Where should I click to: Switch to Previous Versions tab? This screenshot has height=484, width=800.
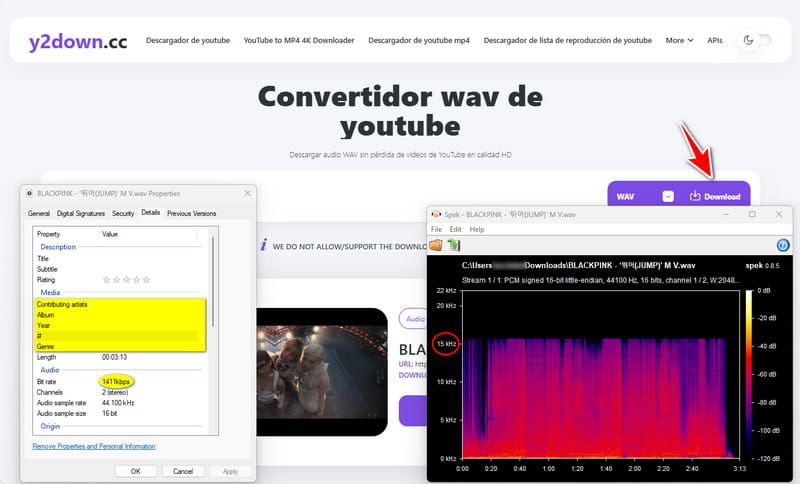pos(191,213)
